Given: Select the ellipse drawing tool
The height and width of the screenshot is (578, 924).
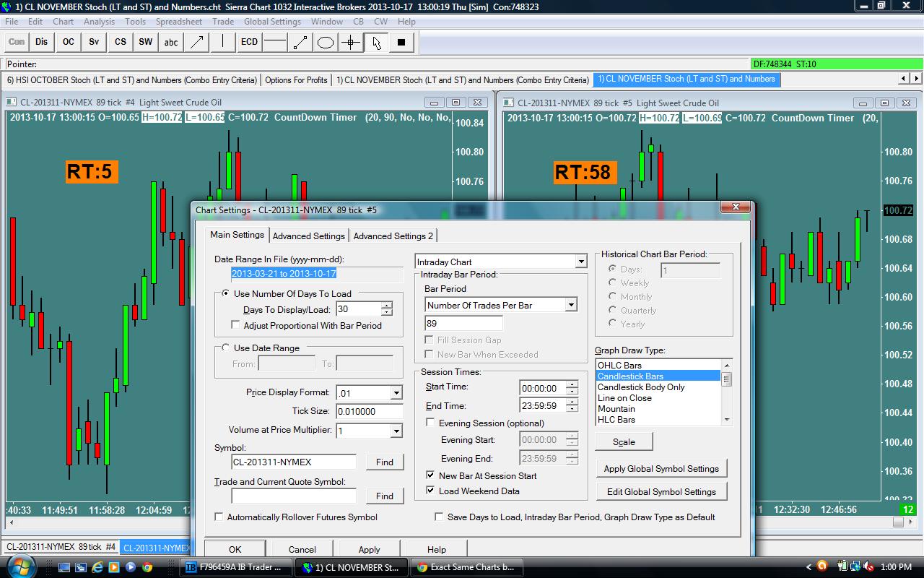Looking at the screenshot, I should (326, 42).
